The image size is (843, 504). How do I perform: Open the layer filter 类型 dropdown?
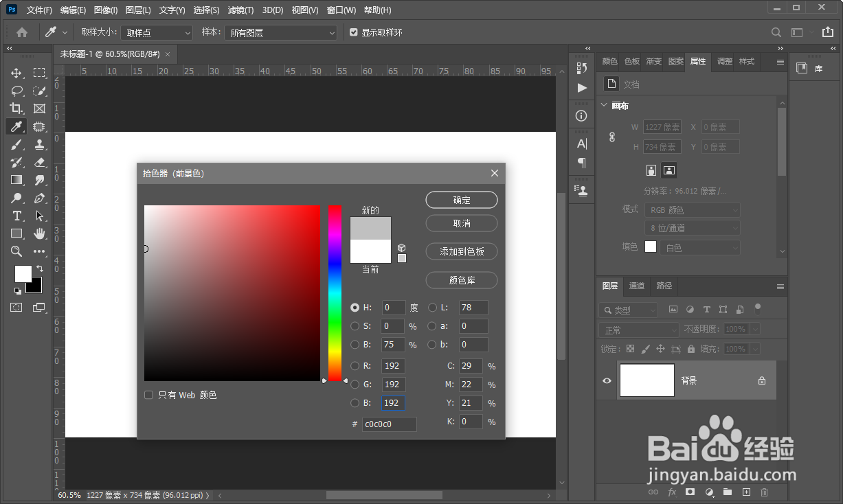[x=628, y=310]
